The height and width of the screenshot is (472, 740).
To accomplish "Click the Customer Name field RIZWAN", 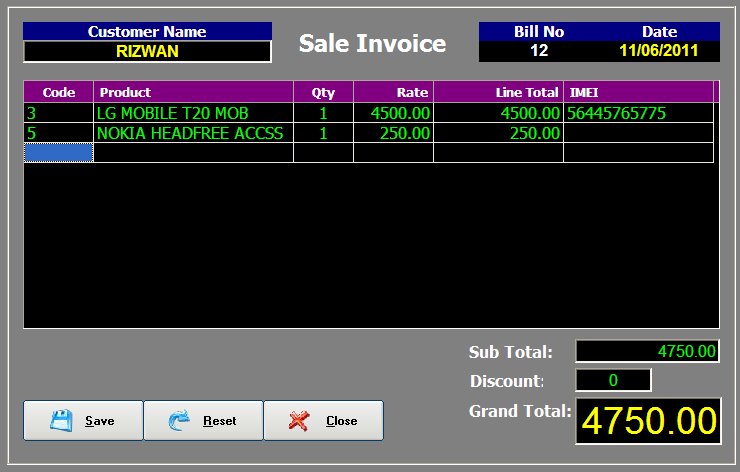I will 147,51.
